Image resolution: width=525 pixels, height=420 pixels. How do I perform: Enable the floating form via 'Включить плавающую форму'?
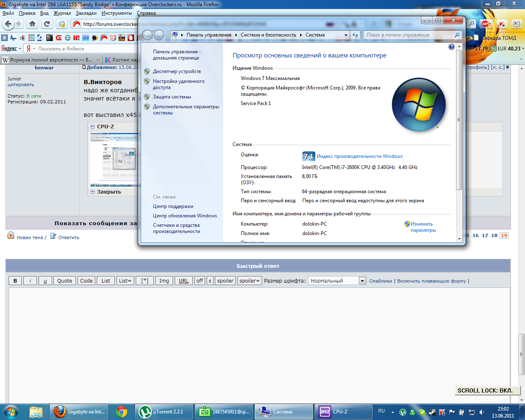pos(431,281)
